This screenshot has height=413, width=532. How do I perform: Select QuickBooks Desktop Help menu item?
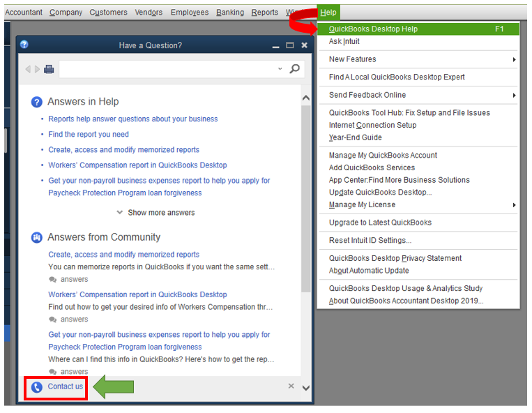(418, 29)
